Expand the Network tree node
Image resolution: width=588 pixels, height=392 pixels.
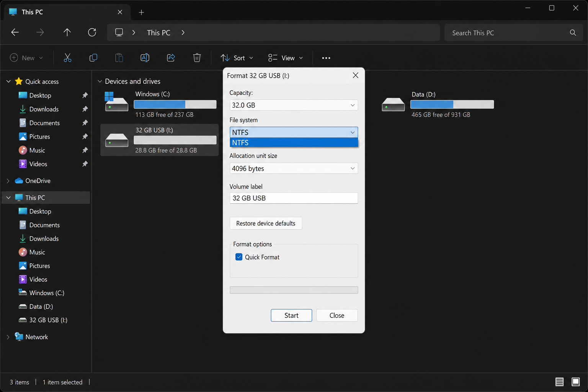[x=8, y=337]
